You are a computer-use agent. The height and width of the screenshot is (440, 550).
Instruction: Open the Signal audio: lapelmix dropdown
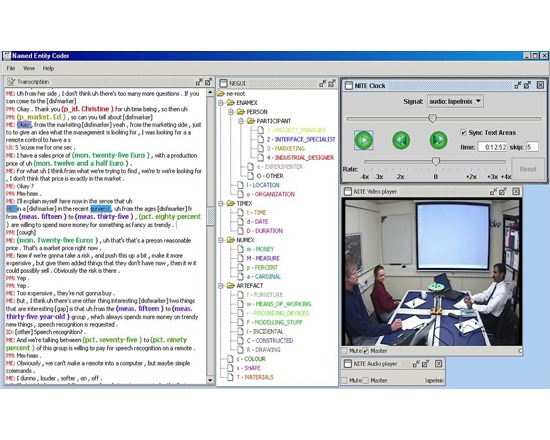tap(455, 101)
